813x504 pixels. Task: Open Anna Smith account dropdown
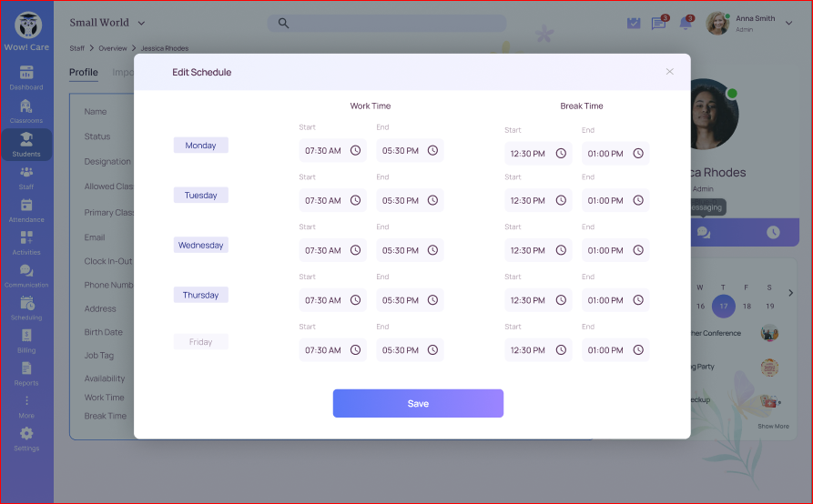click(788, 24)
